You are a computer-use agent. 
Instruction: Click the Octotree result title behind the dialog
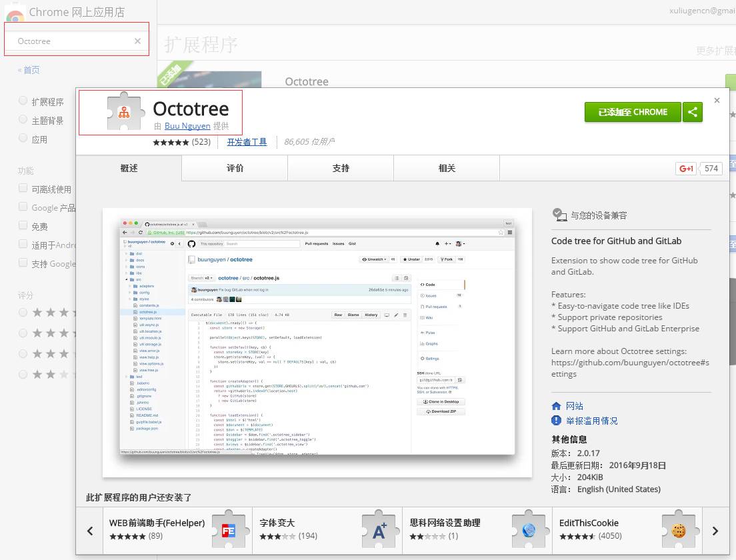click(307, 82)
